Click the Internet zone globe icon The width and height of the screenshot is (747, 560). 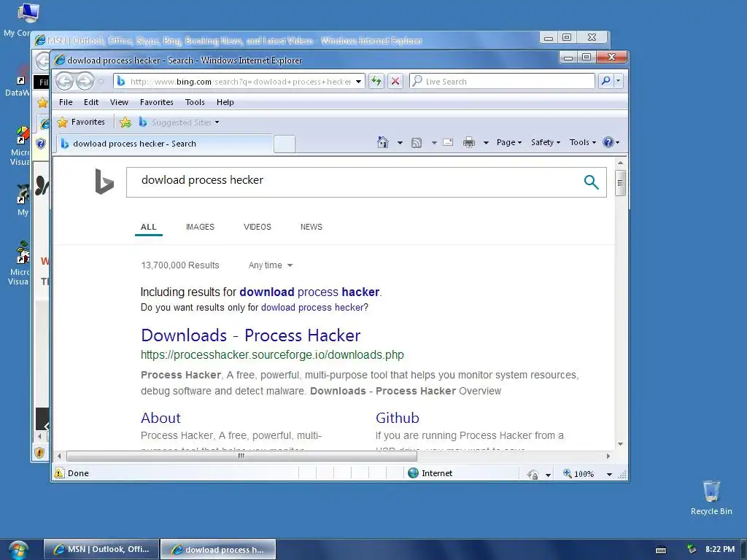click(x=413, y=472)
